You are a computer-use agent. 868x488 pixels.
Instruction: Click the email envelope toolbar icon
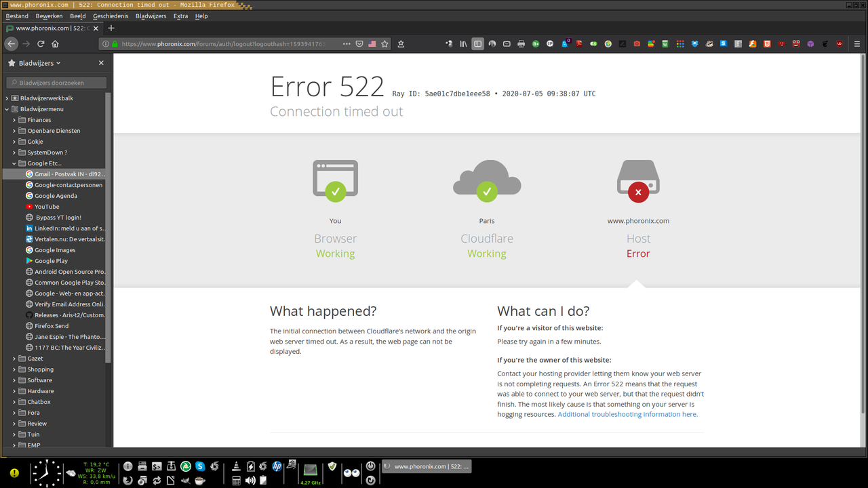(x=507, y=43)
